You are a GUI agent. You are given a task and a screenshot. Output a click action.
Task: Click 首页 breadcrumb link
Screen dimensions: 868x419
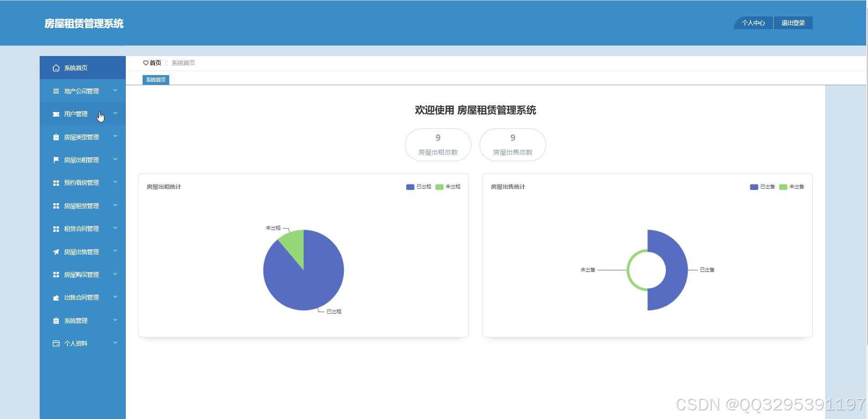pos(155,63)
